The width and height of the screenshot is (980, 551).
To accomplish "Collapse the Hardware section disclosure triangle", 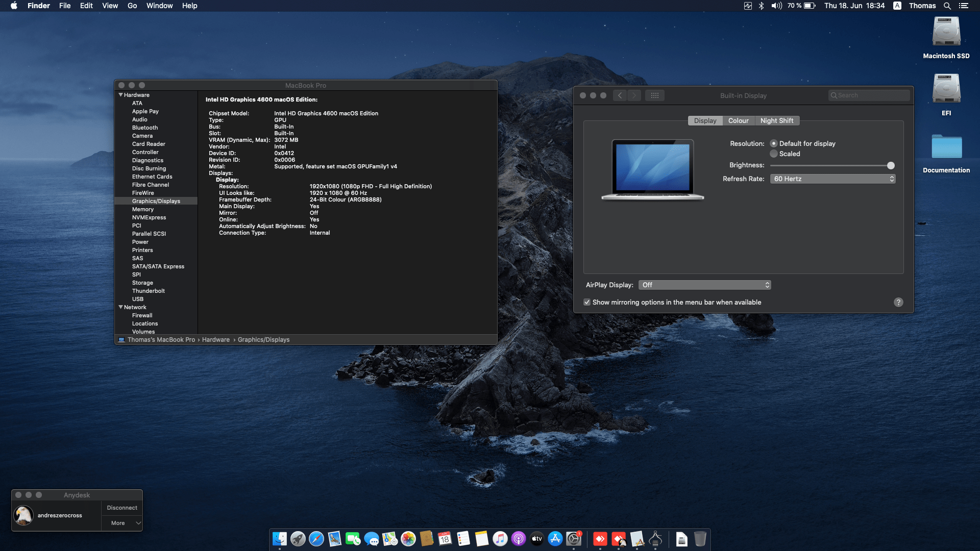I will click(x=121, y=95).
